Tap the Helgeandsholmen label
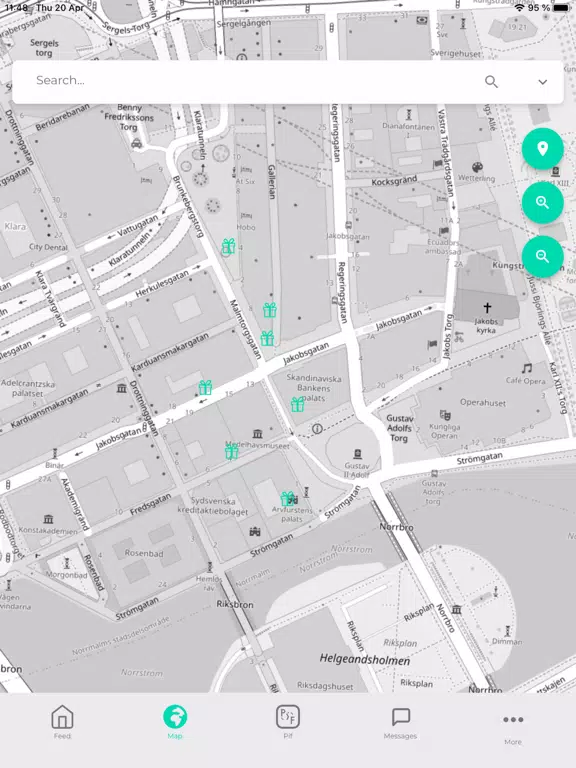 tap(365, 660)
